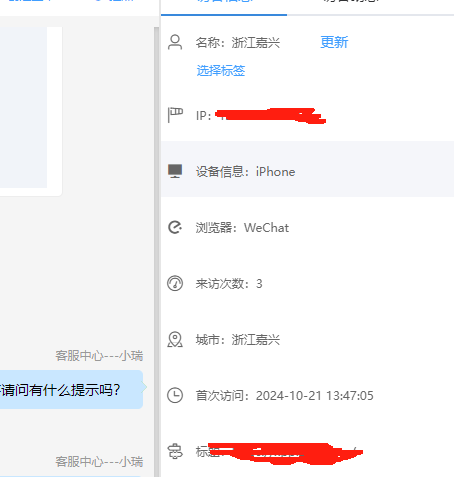The image size is (454, 477).
Task: Open the image thumbnail in chat
Action: 23,107
